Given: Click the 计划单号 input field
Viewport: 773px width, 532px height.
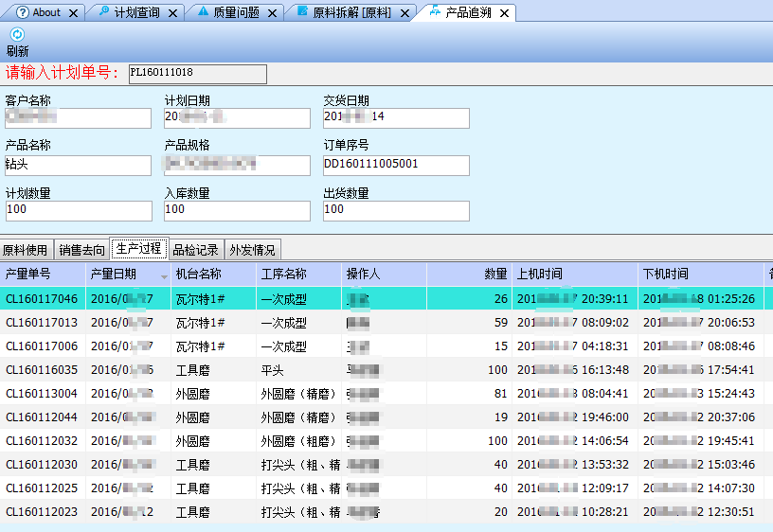Looking at the screenshot, I should click(197, 74).
